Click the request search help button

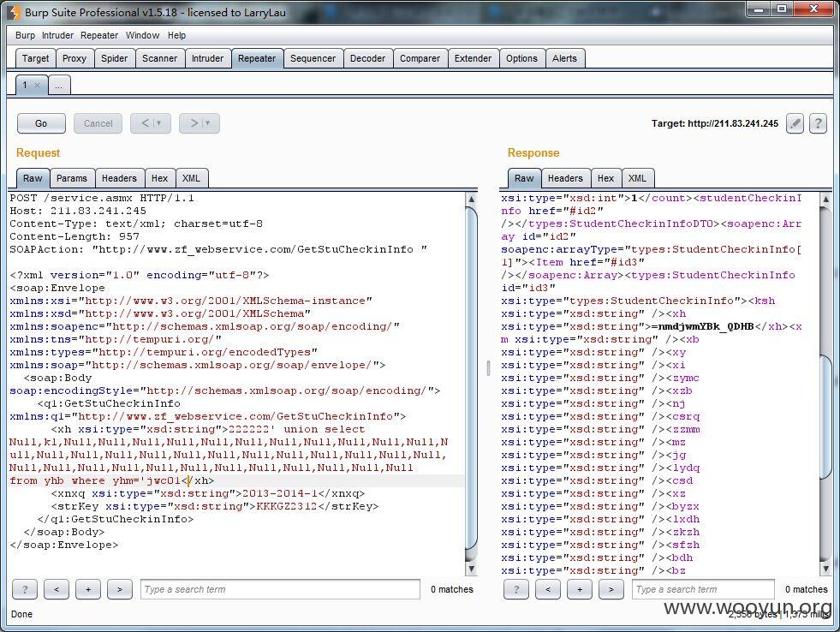pos(25,589)
